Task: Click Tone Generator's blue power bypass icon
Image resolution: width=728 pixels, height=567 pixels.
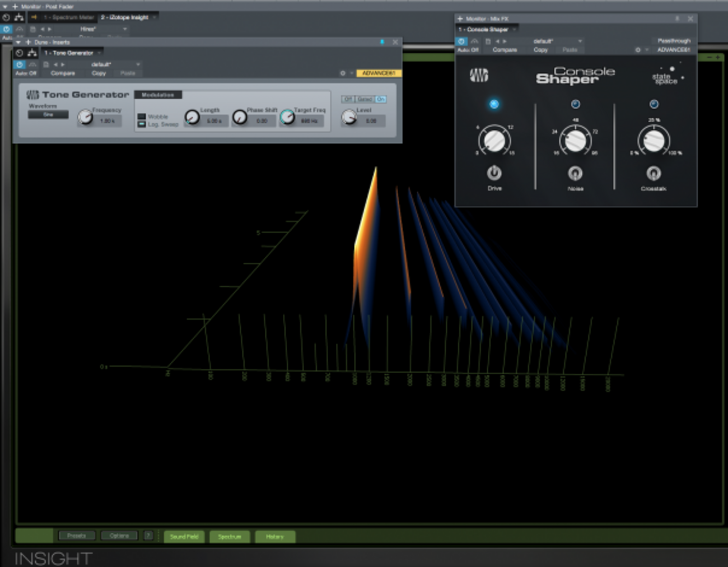Action: tap(19, 65)
